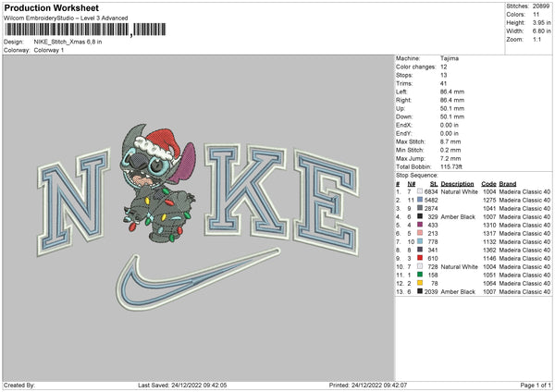This screenshot has width=555, height=392.
Task: Click the Stitches value '20899'
Action: [x=541, y=6]
